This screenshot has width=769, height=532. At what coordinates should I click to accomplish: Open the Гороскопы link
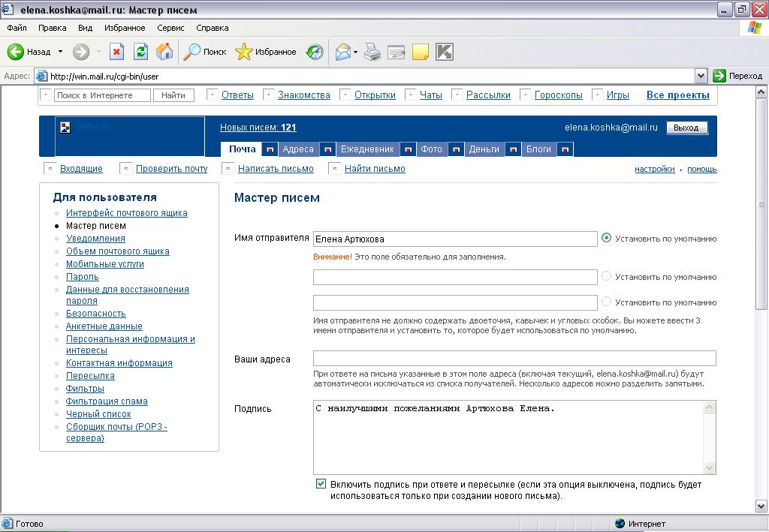[558, 95]
